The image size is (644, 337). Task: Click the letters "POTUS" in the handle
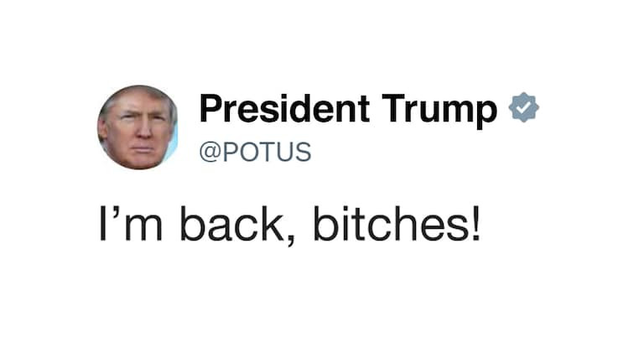[267, 152]
